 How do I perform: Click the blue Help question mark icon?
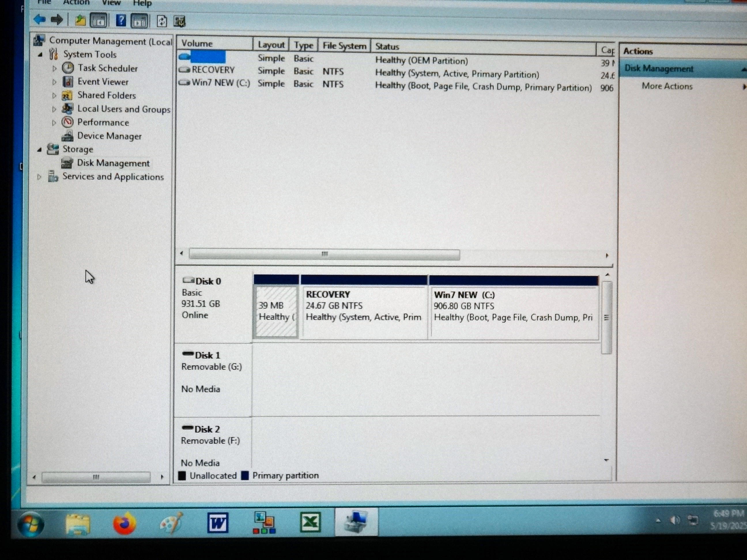[x=120, y=20]
